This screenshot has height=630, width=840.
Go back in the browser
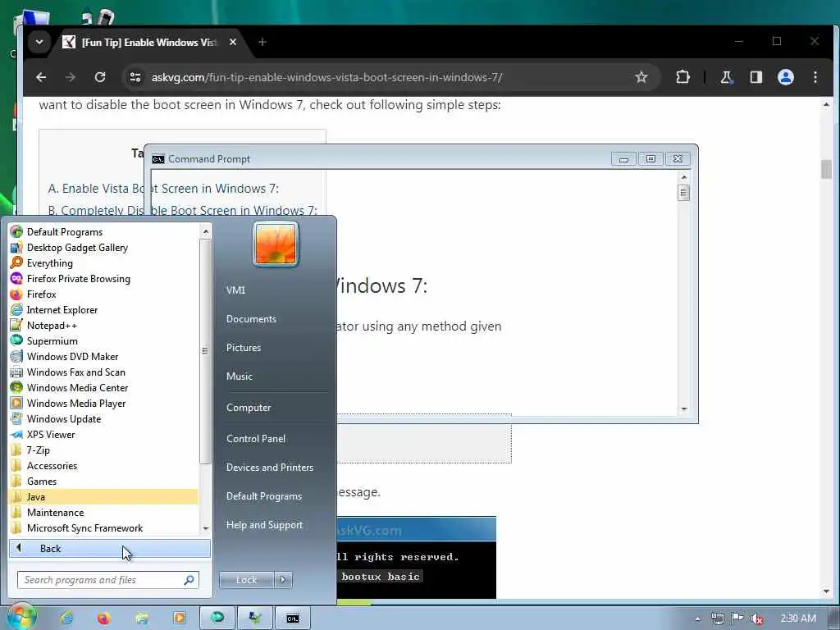[x=41, y=77]
